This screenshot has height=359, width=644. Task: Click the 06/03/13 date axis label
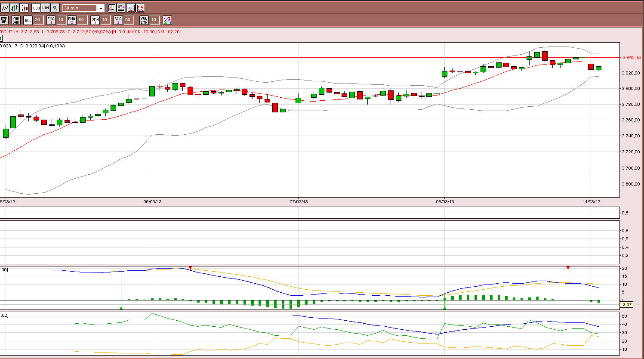pyautogui.click(x=152, y=201)
